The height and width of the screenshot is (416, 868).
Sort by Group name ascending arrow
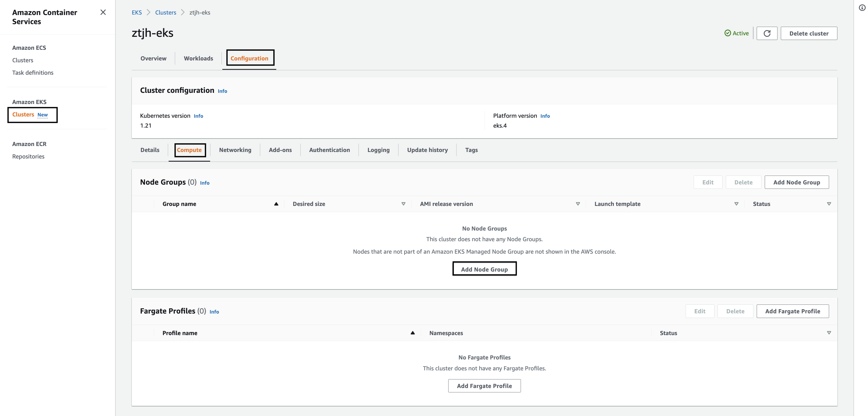(276, 204)
